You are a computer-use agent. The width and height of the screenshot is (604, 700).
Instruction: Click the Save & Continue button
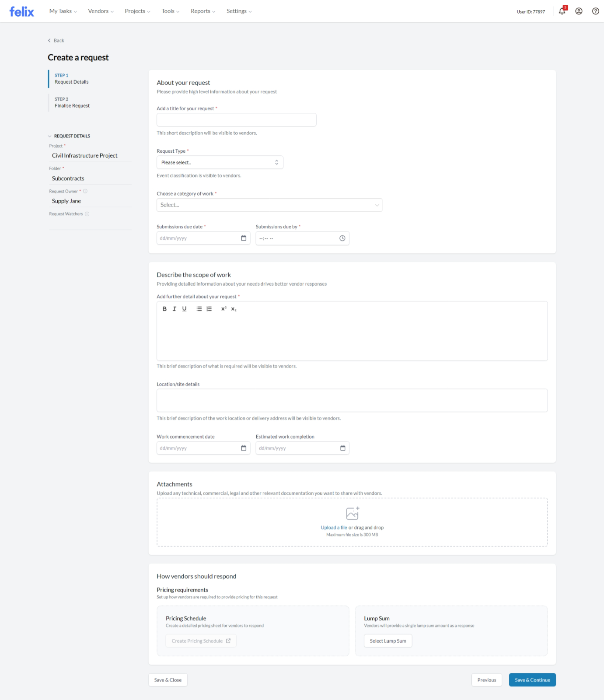point(532,680)
